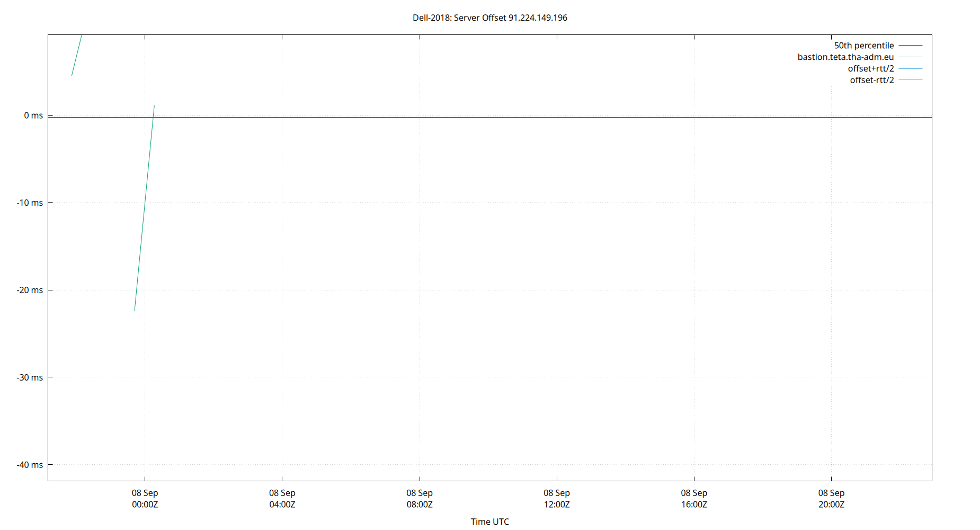Viewport: 980px width, 530px height.
Task: Click the short green line segment at top left
Action: (77, 55)
